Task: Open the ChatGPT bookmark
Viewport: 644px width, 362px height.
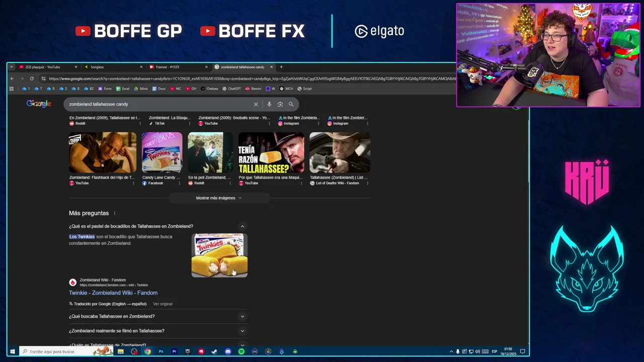Action: click(231, 88)
